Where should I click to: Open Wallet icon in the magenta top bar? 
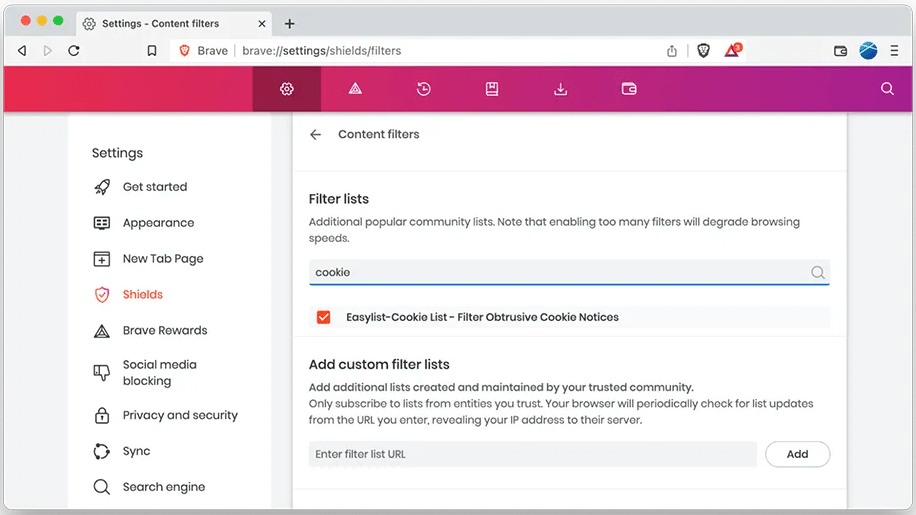tap(629, 89)
